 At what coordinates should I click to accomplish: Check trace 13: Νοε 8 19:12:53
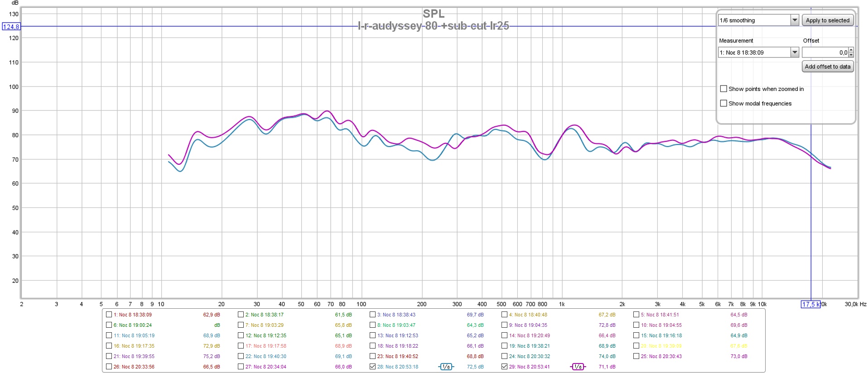click(x=372, y=335)
